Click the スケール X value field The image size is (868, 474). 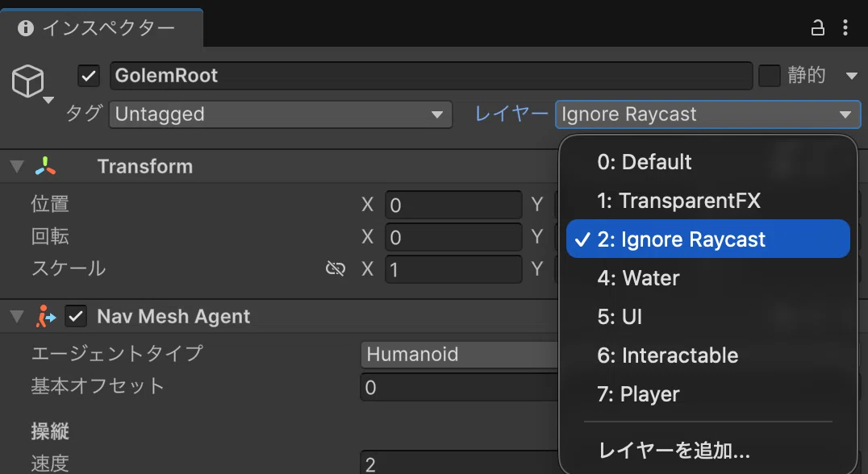(453, 269)
